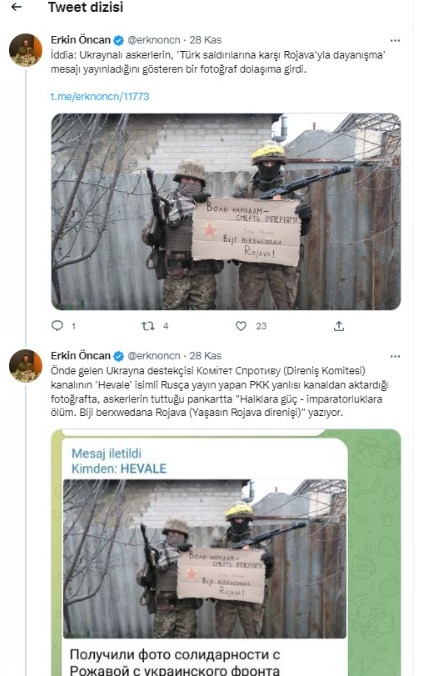
Task: Open Telegram screenshot image in second tweet
Action: click(x=226, y=552)
